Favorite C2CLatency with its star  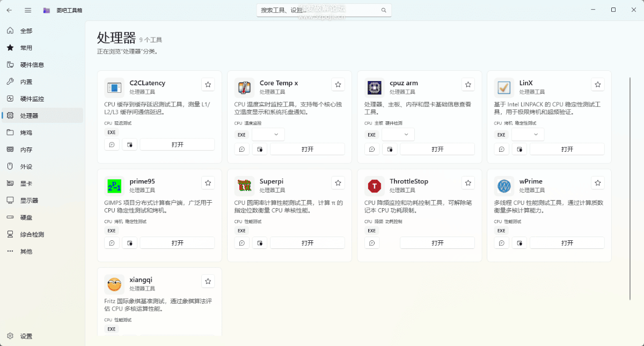208,85
